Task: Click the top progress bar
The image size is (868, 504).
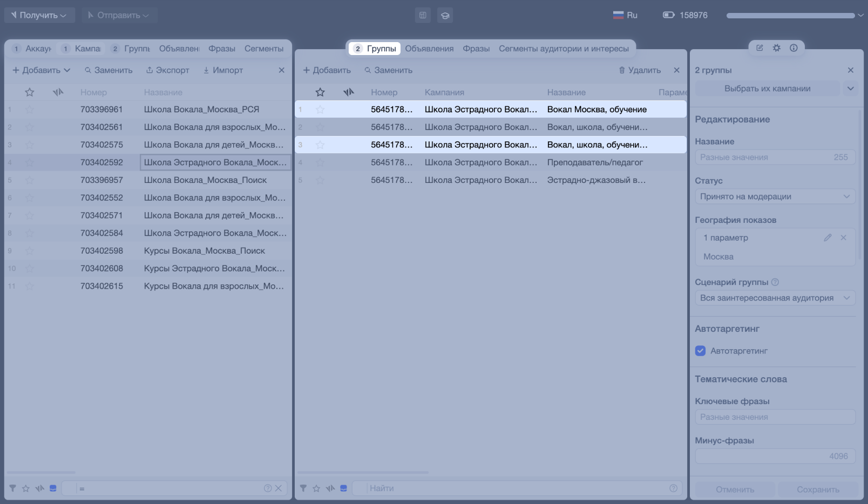Action: 790,16
